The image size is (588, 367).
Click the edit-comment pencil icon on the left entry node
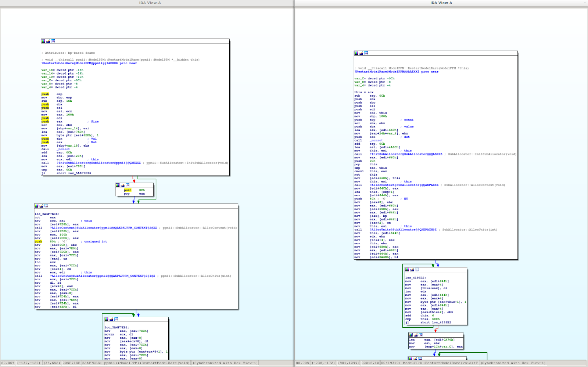click(48, 41)
